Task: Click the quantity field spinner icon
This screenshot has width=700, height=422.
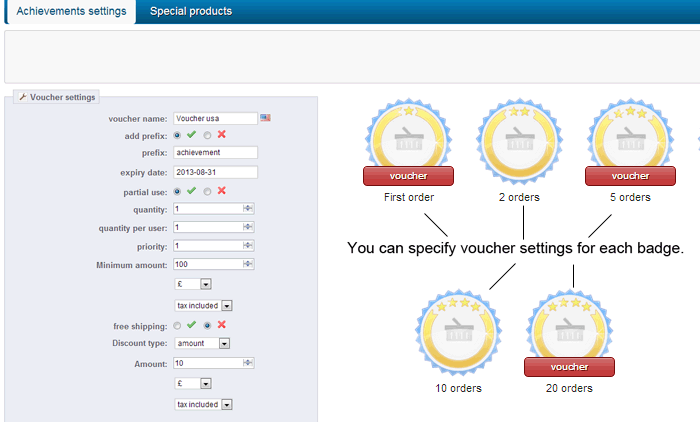Action: coord(247,209)
